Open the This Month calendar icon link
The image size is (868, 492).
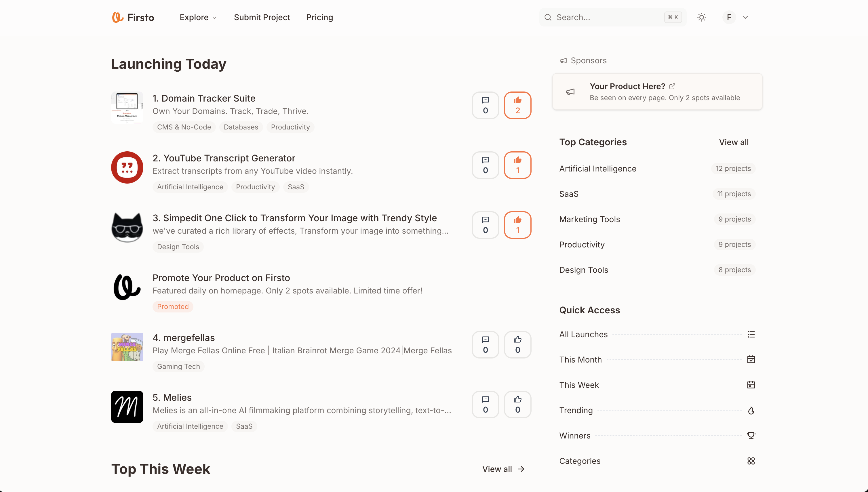click(751, 360)
